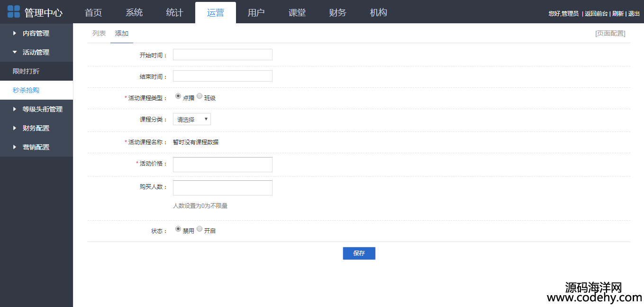Click the 返回前台 link
Viewport: 644px width, 307px height.
[596, 14]
